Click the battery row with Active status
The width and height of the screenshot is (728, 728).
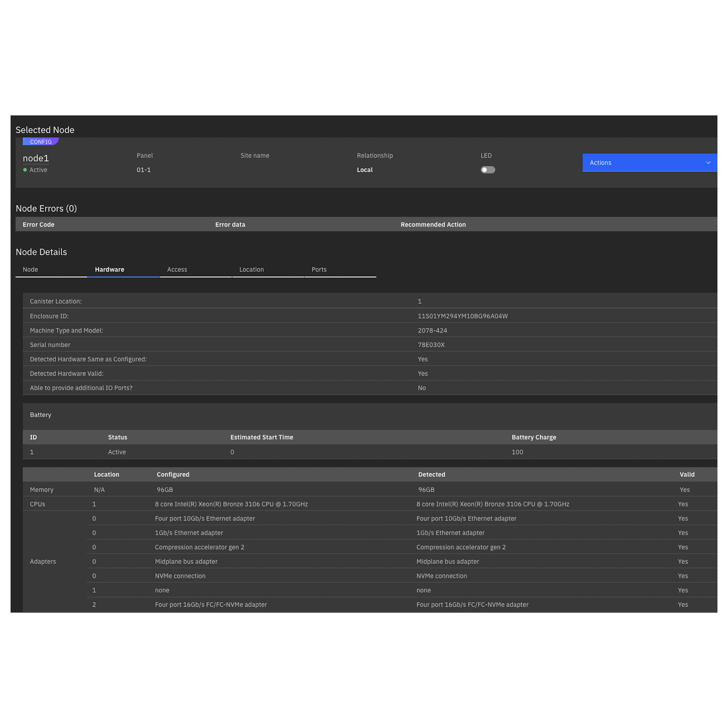click(x=117, y=452)
